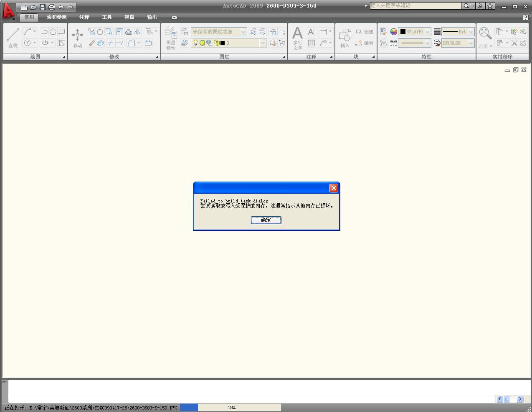Select the mirror tool icon
Viewport: 532px width, 412px height.
(137, 32)
